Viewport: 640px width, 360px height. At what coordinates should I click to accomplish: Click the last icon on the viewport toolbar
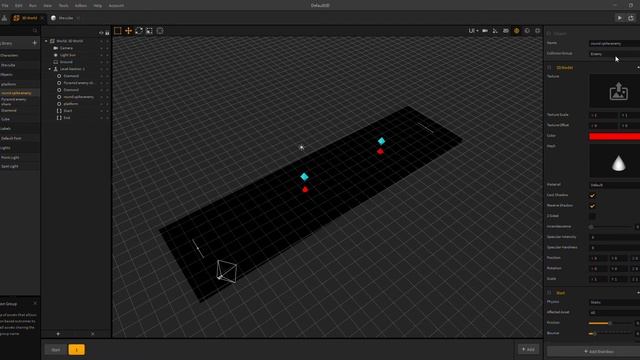click(538, 31)
